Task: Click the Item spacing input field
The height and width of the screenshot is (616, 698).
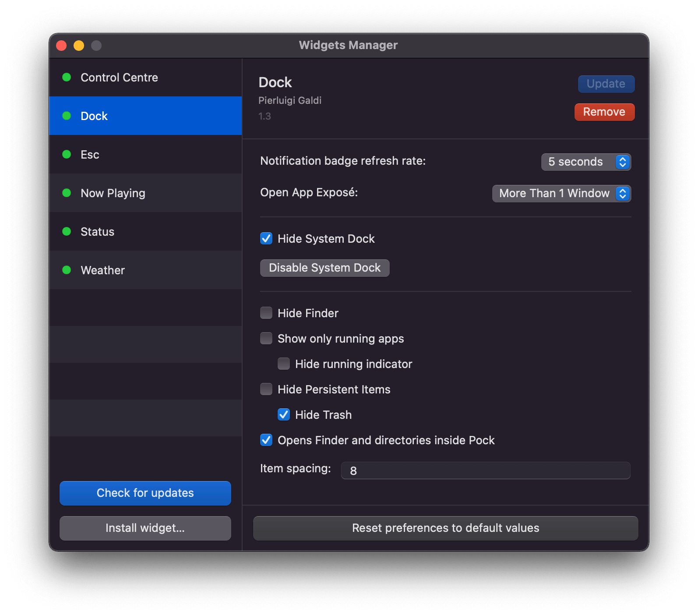Action: tap(486, 471)
